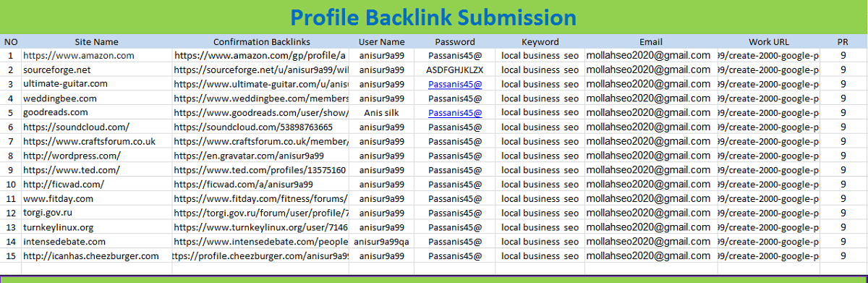Click the intensedebate.com/people backlink cell
Screen dimensions: 868x283
click(260, 242)
